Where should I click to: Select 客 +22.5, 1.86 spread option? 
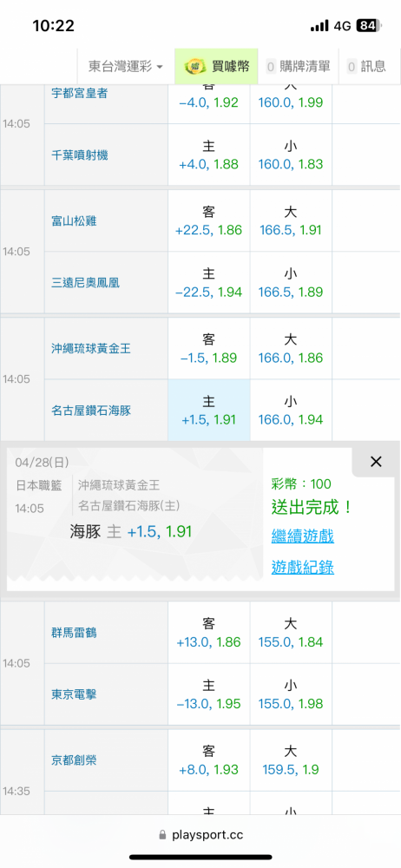(209, 220)
